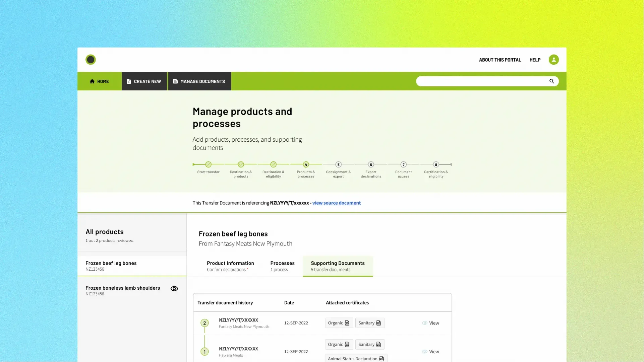The width and height of the screenshot is (644, 362).
Task: Go to Home tab
Action: [x=100, y=81]
